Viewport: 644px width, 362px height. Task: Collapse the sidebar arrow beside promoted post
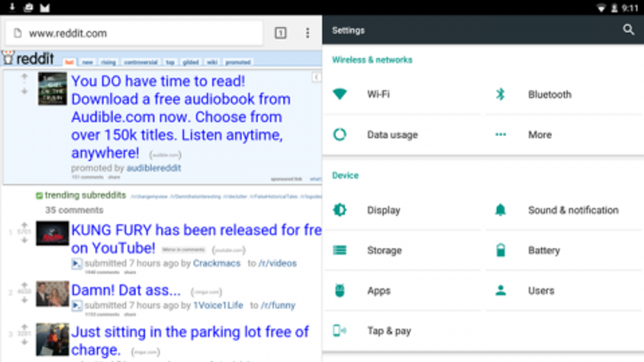pos(316,77)
